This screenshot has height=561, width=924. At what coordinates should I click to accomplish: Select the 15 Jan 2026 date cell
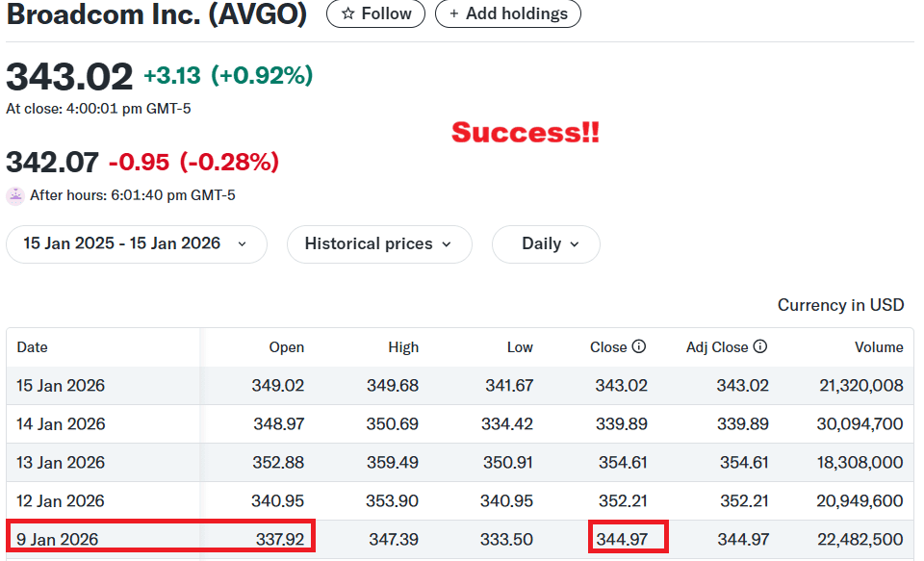pyautogui.click(x=61, y=386)
